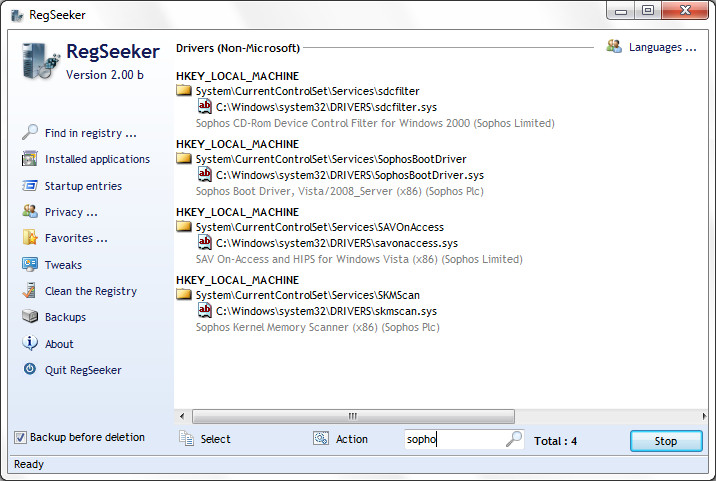Click the Favorites star icon
The width and height of the screenshot is (716, 481).
[30, 238]
